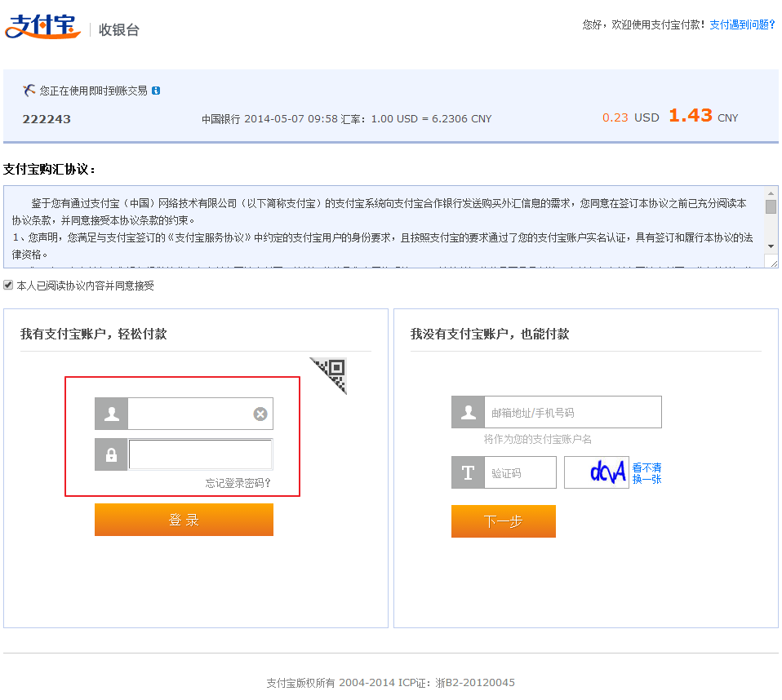Focus the 邮箱地址/手机号码 input field
782x700 pixels.
pyautogui.click(x=573, y=412)
